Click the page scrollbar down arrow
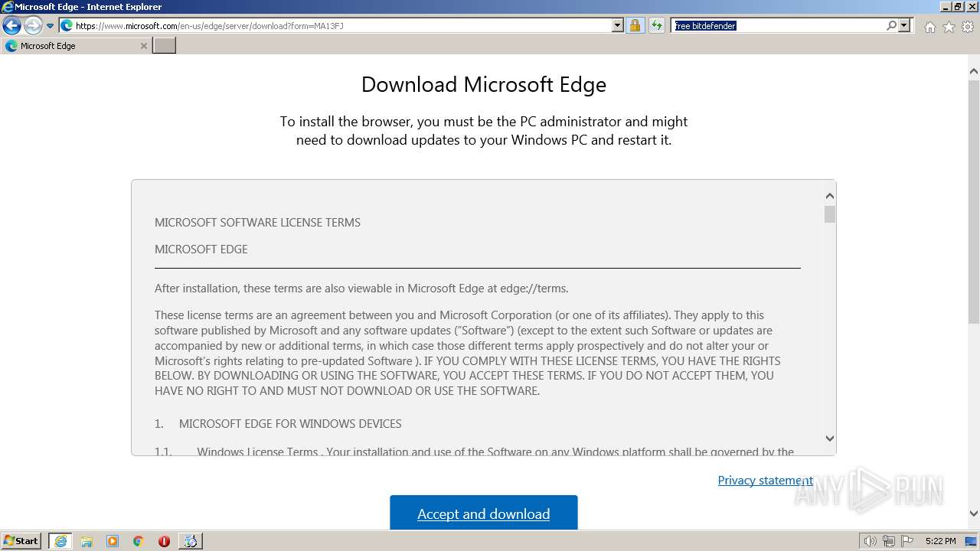The height and width of the screenshot is (551, 980). tap(973, 514)
